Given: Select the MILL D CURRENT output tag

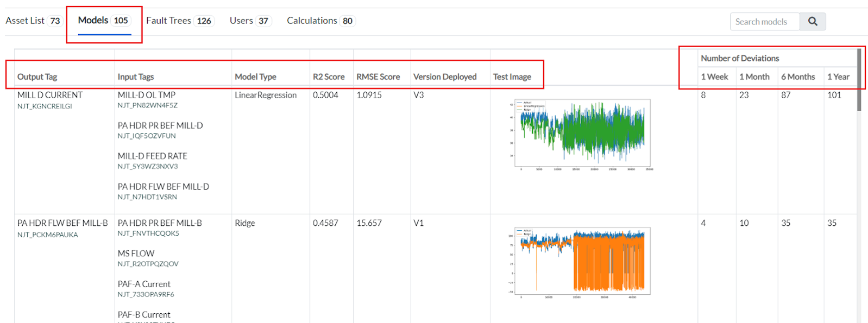Looking at the screenshot, I should tap(50, 95).
